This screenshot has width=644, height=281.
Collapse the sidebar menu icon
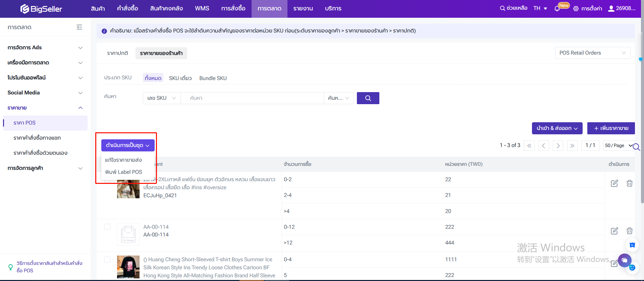point(79,27)
